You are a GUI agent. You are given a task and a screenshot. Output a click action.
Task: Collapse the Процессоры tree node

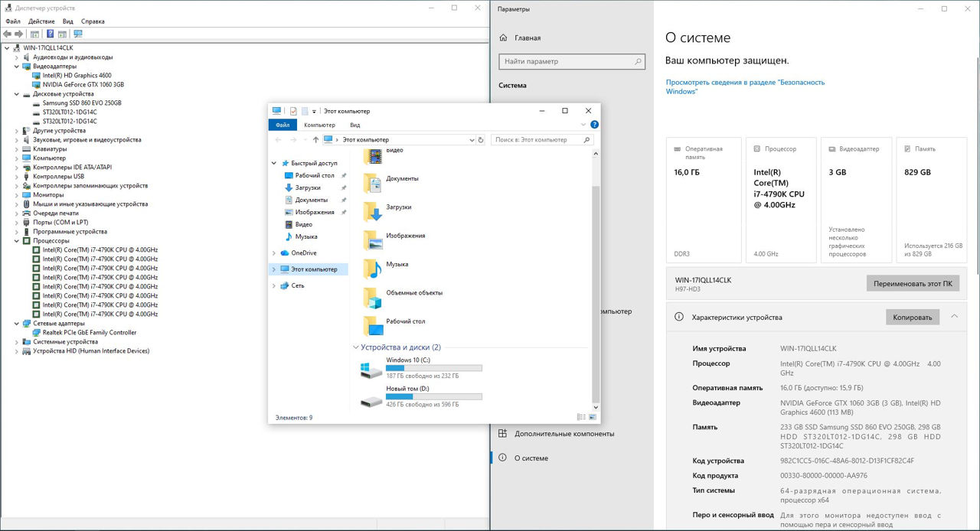pyautogui.click(x=18, y=240)
